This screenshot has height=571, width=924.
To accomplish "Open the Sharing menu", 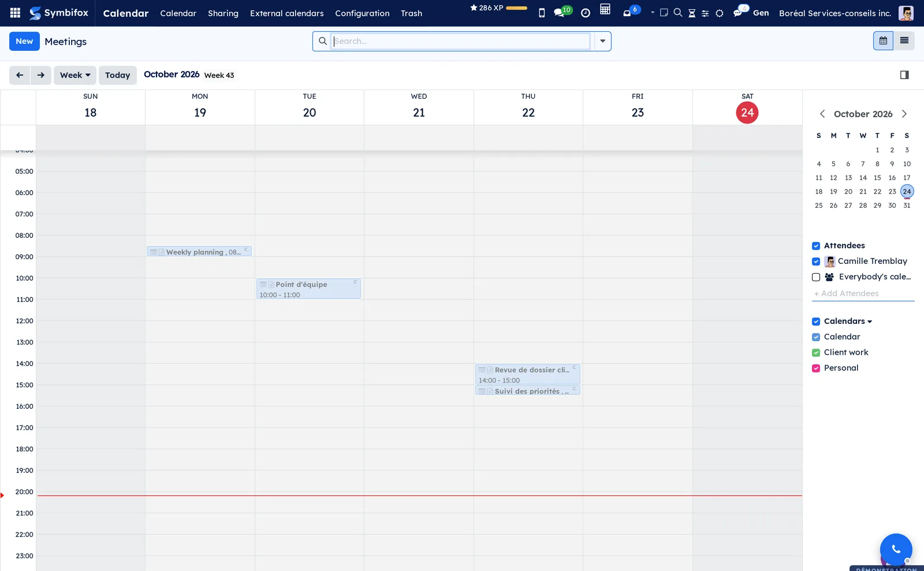I will click(x=223, y=13).
